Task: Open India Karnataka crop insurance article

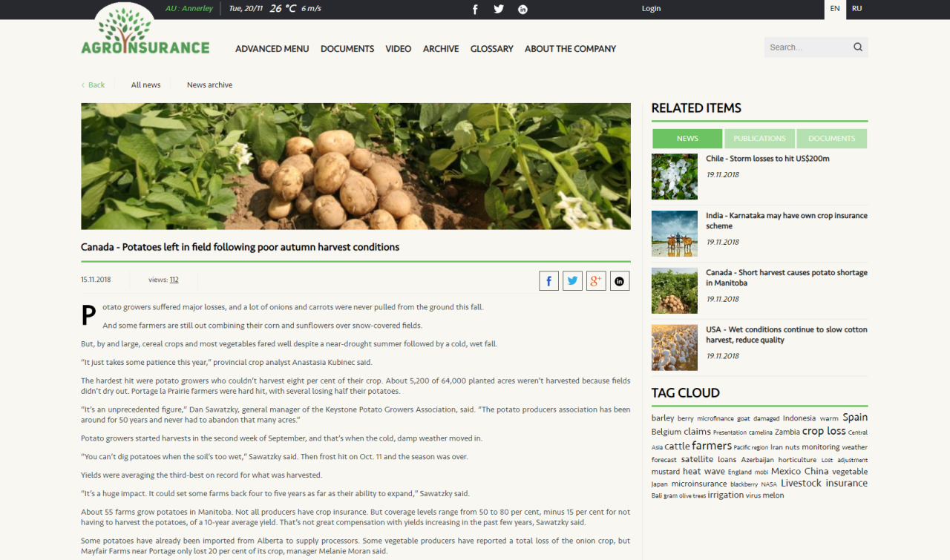Action: 787,221
